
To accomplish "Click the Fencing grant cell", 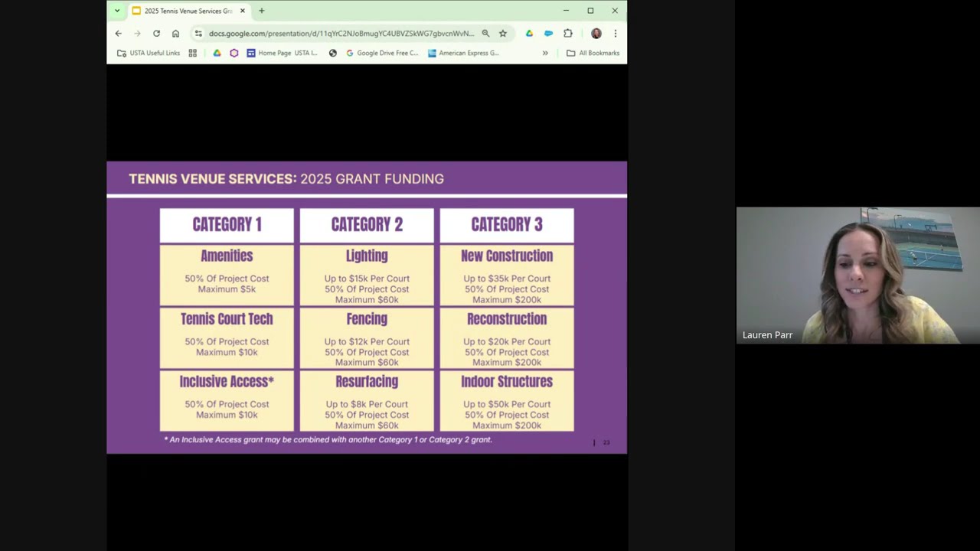I will click(367, 337).
